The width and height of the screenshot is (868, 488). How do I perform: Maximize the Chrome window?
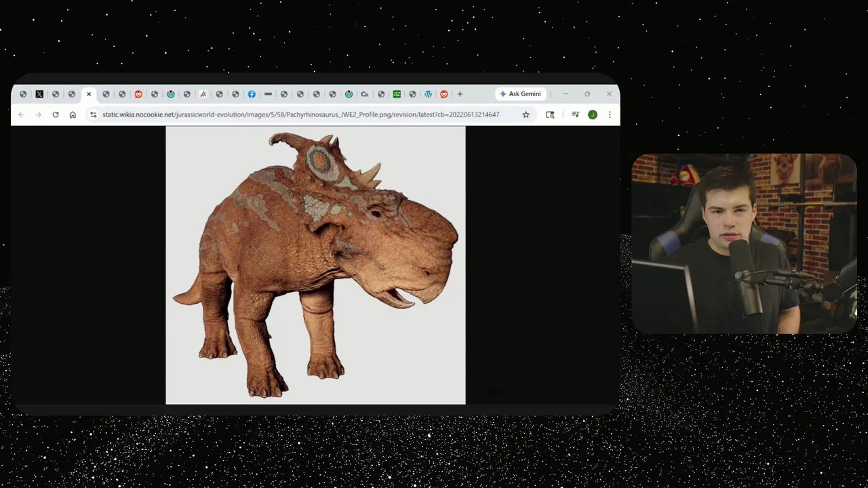pyautogui.click(x=587, y=94)
